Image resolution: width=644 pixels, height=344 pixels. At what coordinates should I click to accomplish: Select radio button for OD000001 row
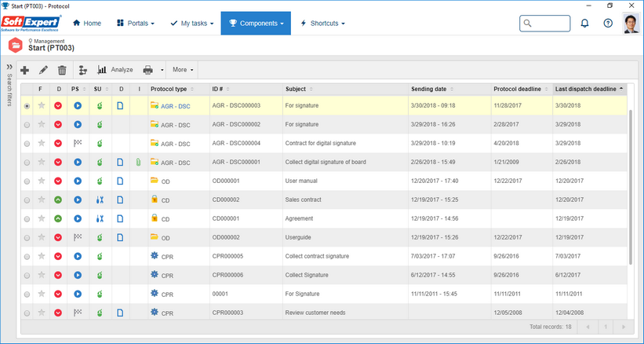click(x=27, y=181)
